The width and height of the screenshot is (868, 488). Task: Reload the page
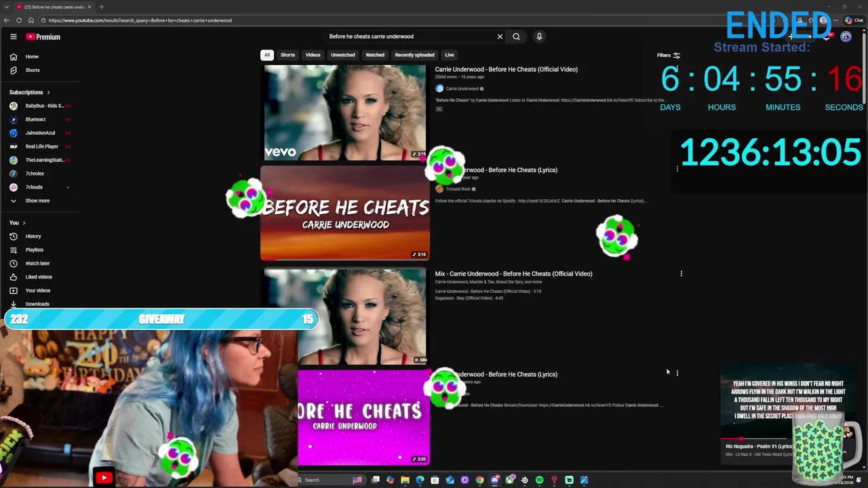point(18,20)
